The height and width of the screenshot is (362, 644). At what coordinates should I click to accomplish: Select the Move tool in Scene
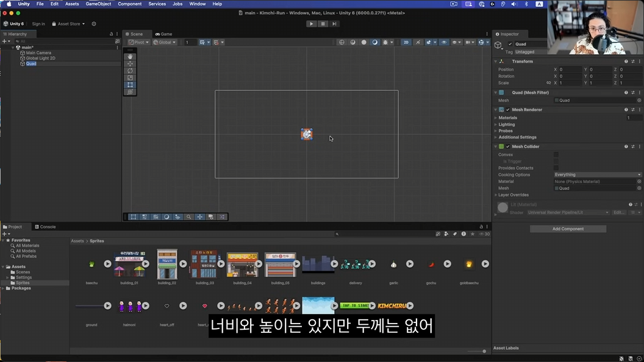(130, 63)
